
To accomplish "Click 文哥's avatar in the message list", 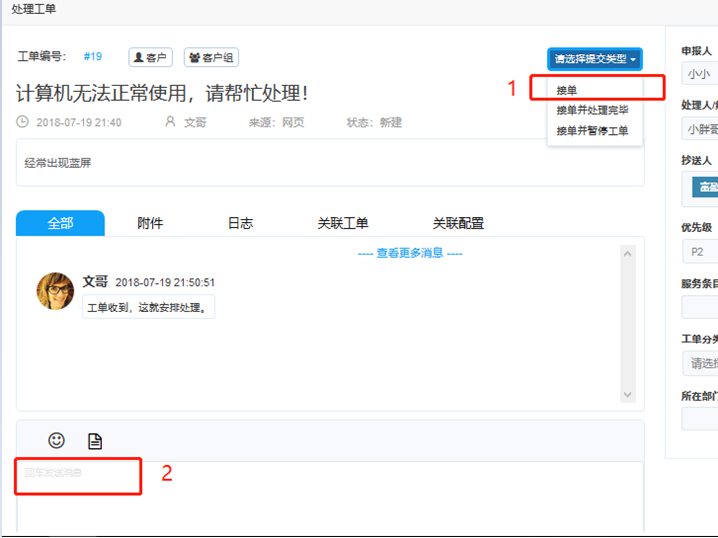I will coord(56,290).
